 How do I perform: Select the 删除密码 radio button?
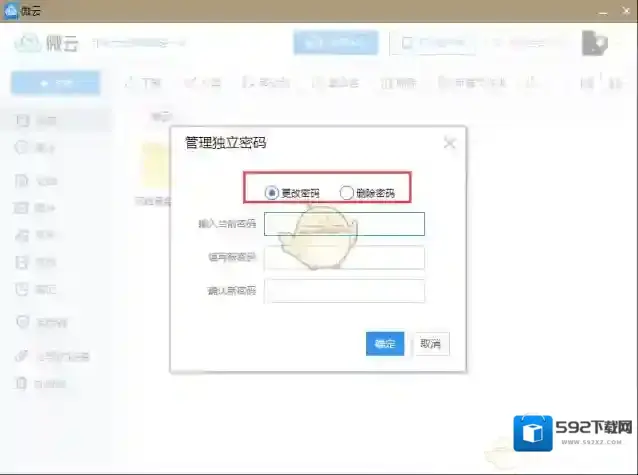(x=347, y=193)
